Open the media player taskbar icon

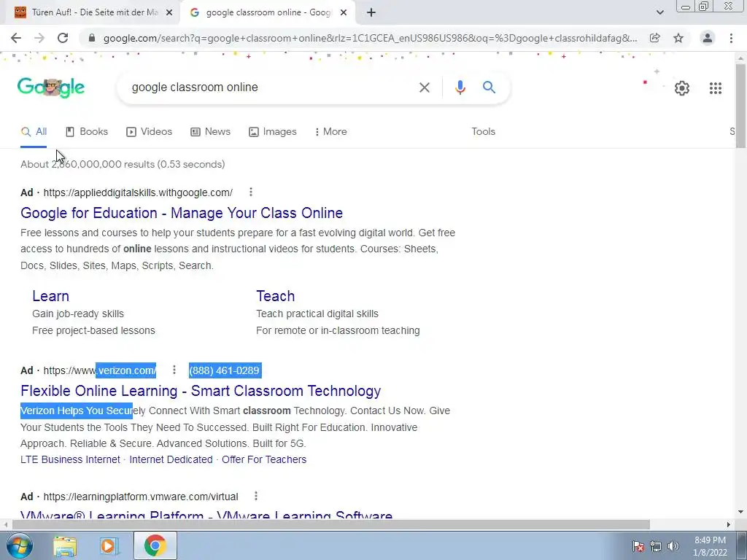[109, 546]
